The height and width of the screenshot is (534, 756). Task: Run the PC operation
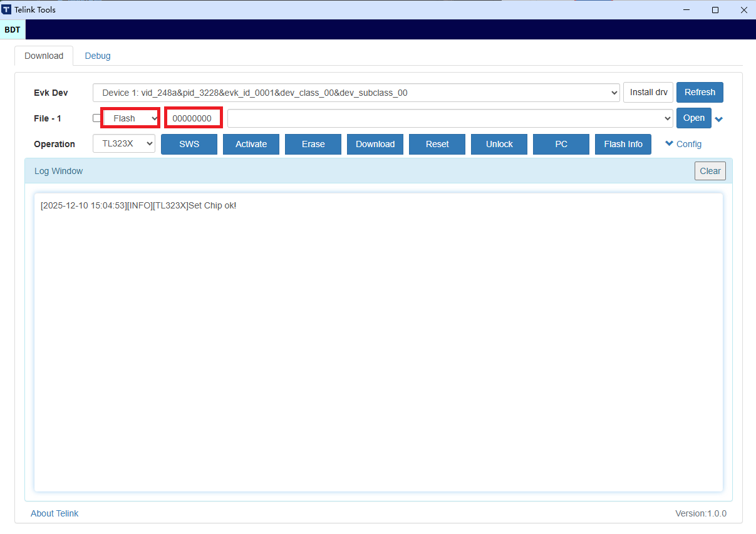pyautogui.click(x=561, y=144)
